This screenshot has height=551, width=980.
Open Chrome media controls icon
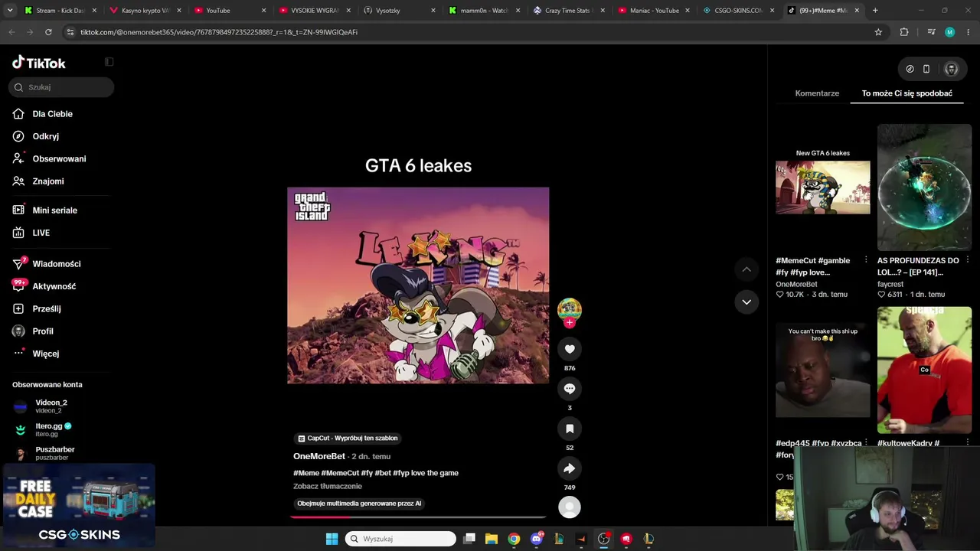(x=931, y=32)
